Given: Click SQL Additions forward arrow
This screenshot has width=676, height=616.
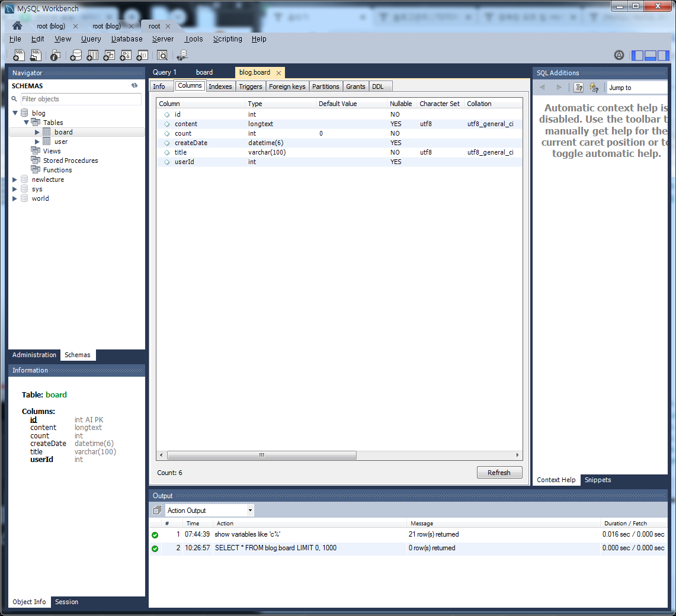Looking at the screenshot, I should (x=559, y=88).
